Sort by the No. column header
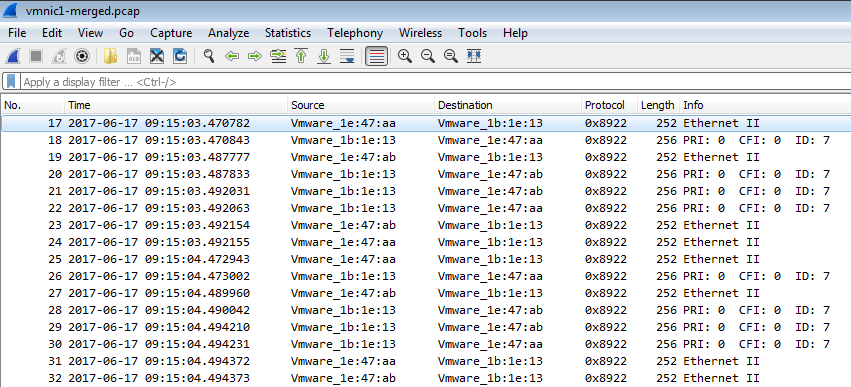The image size is (851, 387). [33, 105]
